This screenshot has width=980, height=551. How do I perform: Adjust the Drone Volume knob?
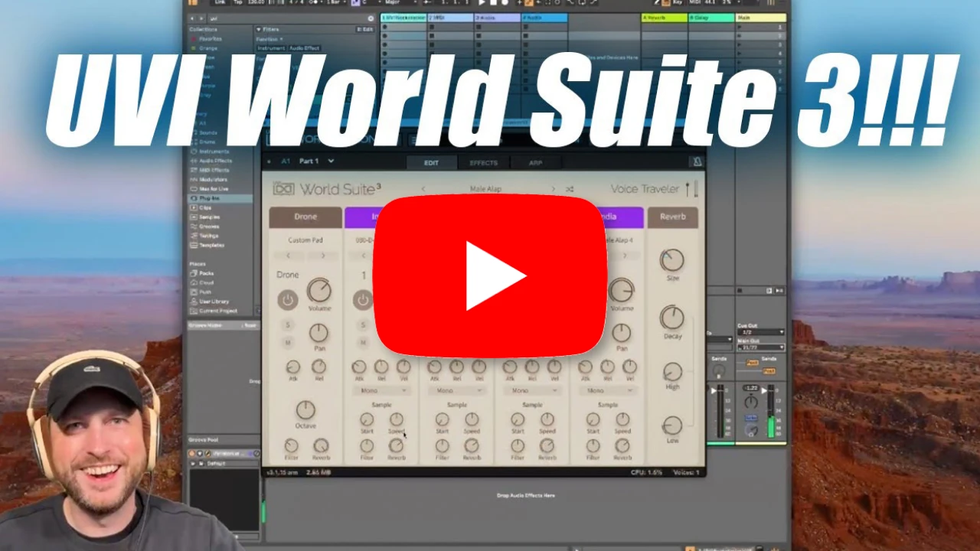(x=319, y=291)
